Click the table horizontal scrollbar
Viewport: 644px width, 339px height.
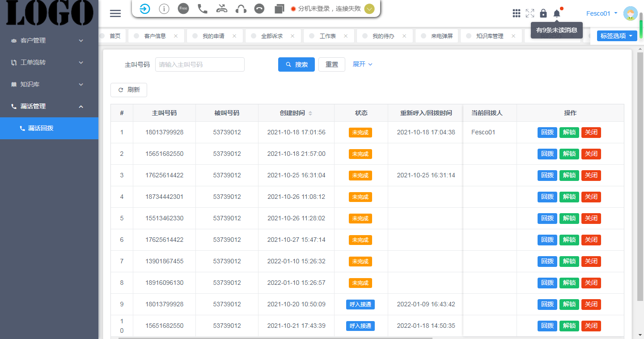pos(275,338)
